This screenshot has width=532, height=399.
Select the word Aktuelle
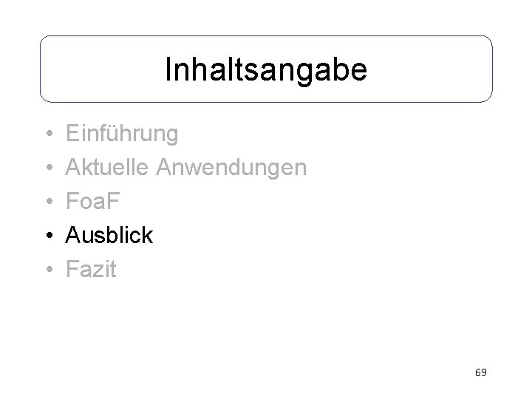click(x=107, y=167)
